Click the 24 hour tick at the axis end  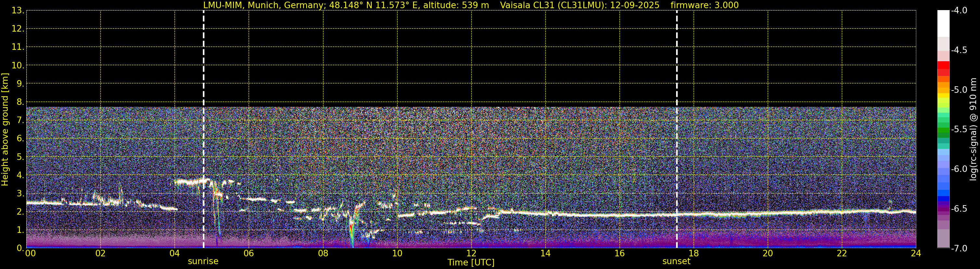(x=916, y=254)
